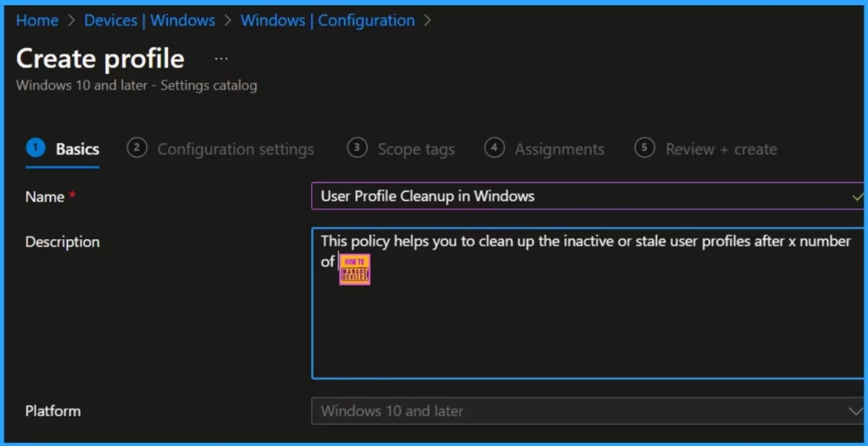
Task: Go to Devices | Windows breadcrumb
Action: (x=149, y=20)
